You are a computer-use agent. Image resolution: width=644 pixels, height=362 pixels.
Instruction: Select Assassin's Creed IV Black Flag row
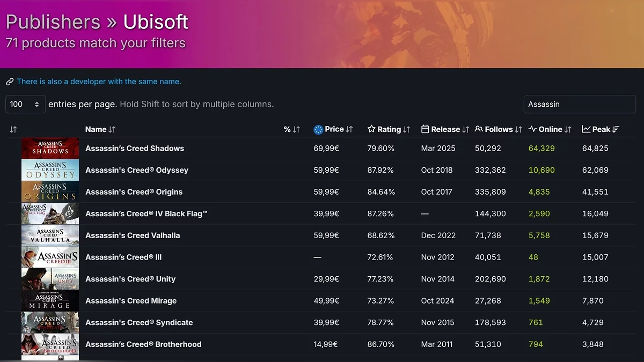[x=146, y=213]
